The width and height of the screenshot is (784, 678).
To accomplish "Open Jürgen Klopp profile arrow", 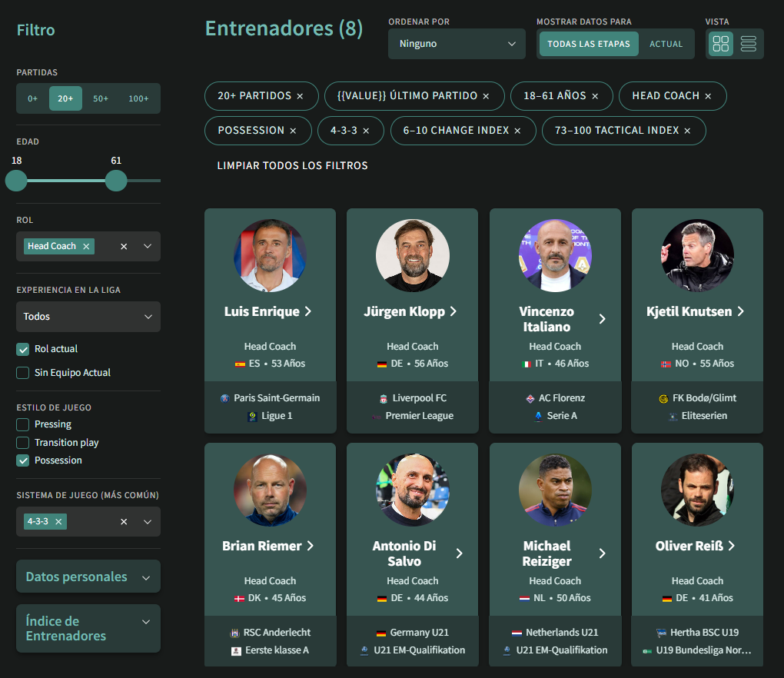I will click(x=453, y=311).
